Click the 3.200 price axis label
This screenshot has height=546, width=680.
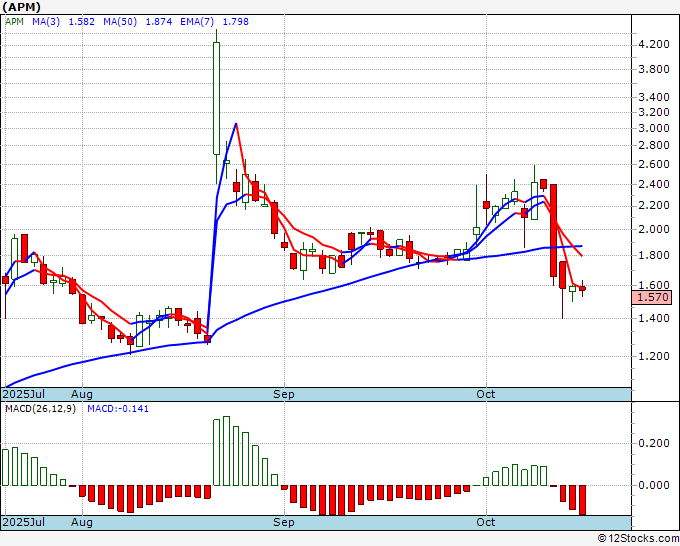pos(654,112)
